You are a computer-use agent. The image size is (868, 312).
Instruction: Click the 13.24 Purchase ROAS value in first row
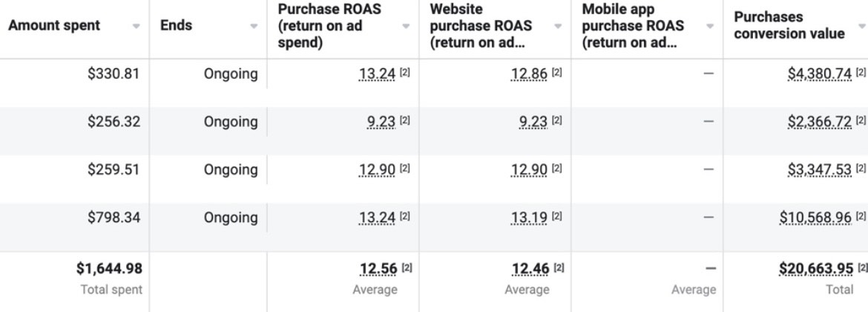[x=377, y=74]
